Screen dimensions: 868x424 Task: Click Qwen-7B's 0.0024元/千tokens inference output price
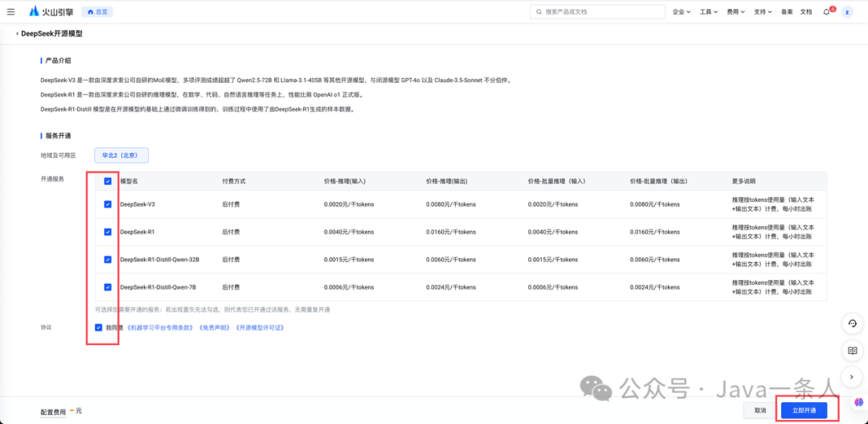click(x=451, y=286)
